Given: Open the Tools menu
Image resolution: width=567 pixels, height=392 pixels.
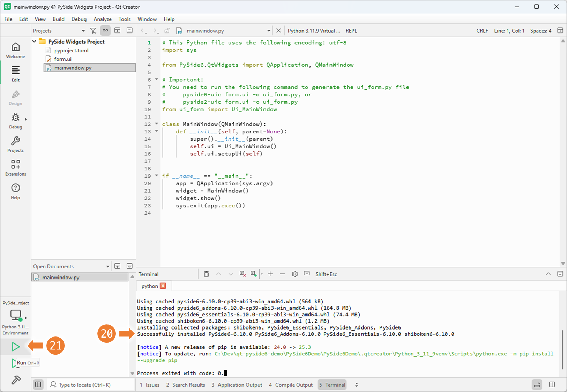Looking at the screenshot, I should click(125, 19).
